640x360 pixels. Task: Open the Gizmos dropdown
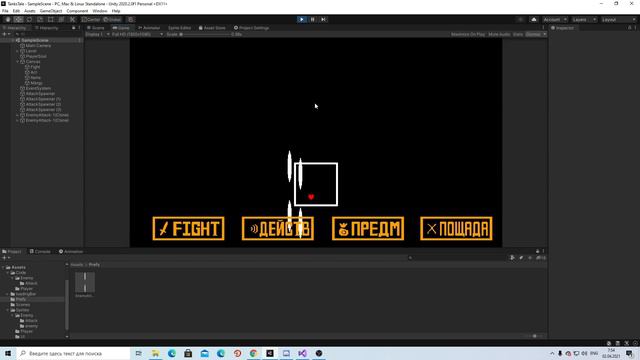click(536, 34)
